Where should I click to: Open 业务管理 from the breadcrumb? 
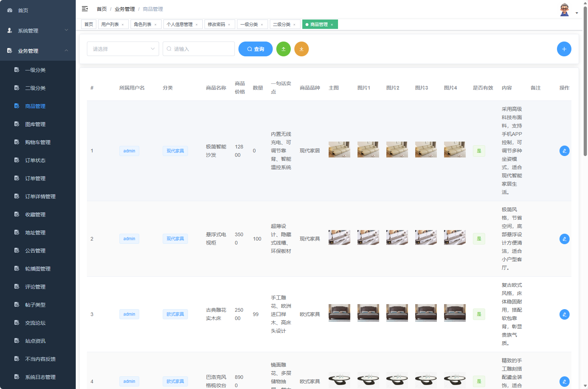124,9
